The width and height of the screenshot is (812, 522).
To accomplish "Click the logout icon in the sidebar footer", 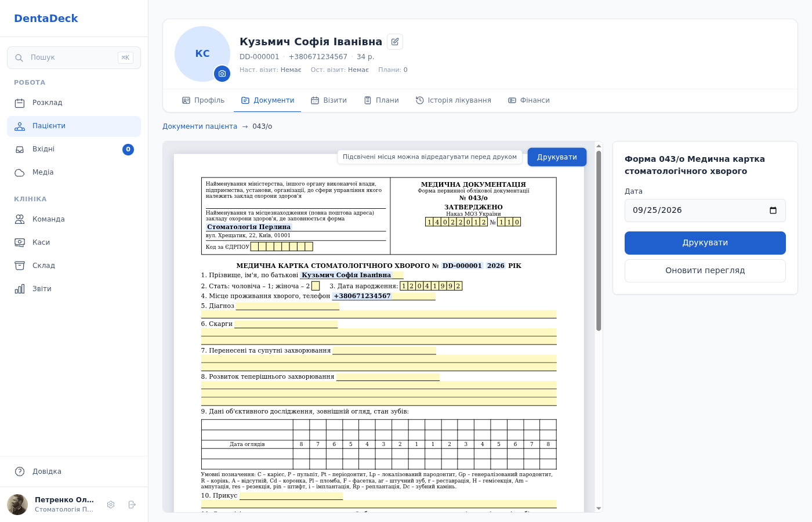I will coord(132,505).
